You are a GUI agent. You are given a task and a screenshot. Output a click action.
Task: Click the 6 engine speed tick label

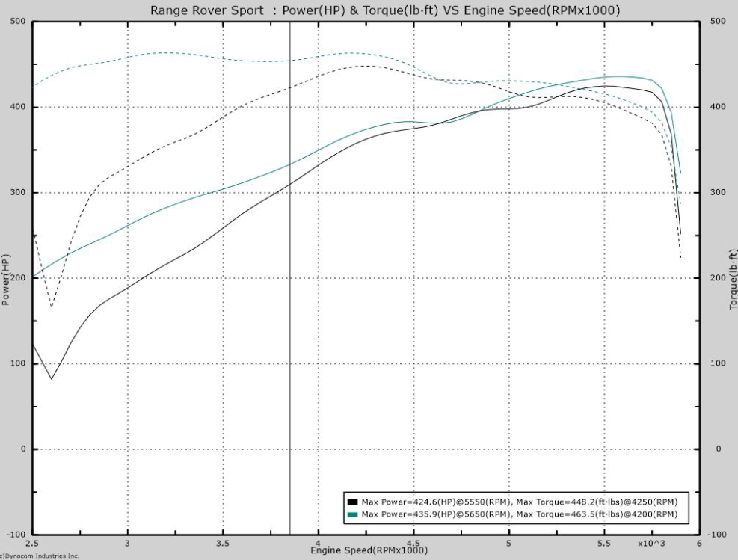point(699,544)
